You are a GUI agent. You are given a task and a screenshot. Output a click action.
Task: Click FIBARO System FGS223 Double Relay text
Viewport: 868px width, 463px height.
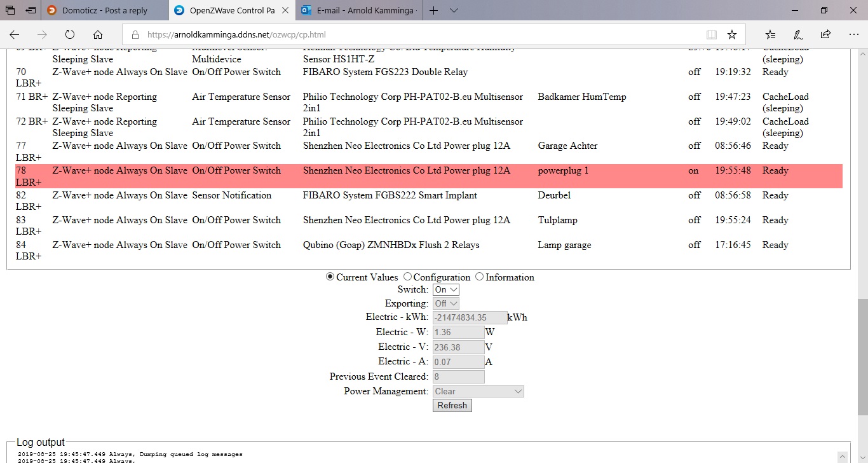[385, 72]
